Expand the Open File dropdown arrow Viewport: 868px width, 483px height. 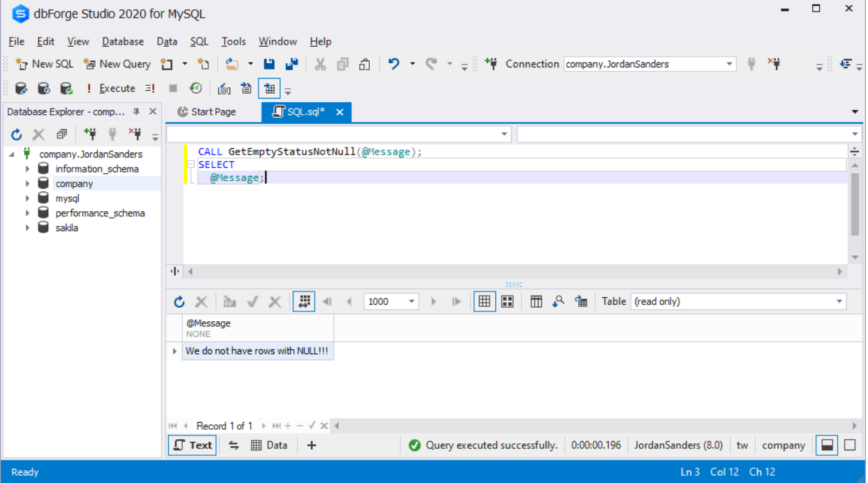(250, 64)
